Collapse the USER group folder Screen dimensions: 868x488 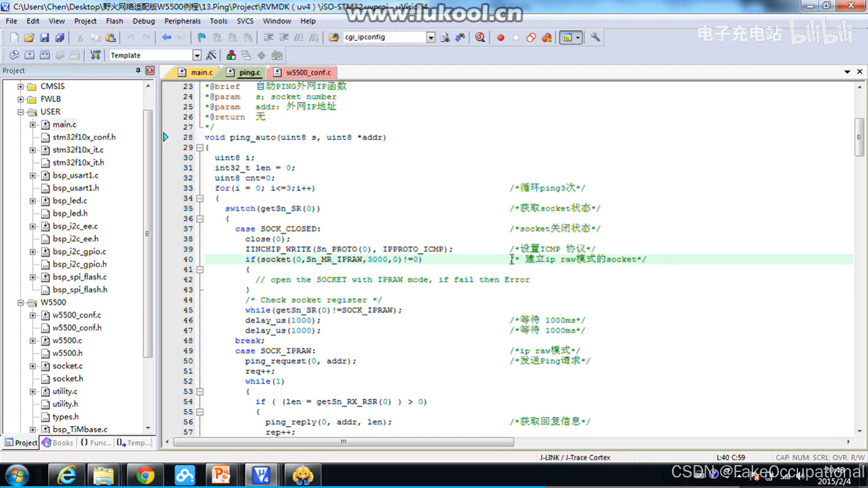coord(20,112)
